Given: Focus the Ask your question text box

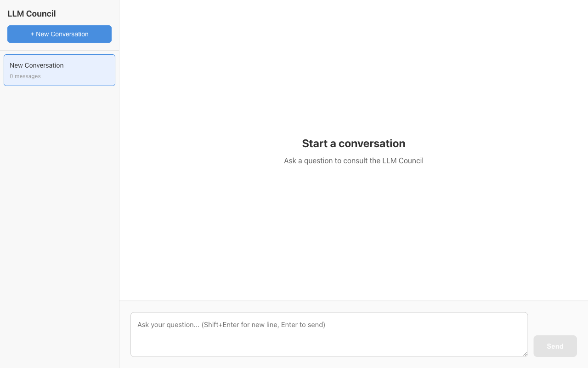Looking at the screenshot, I should tap(329, 334).
